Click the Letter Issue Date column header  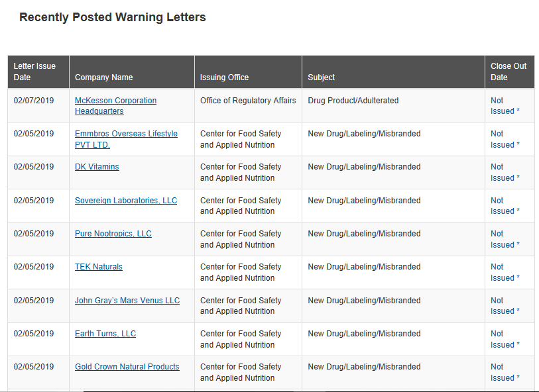pos(35,72)
